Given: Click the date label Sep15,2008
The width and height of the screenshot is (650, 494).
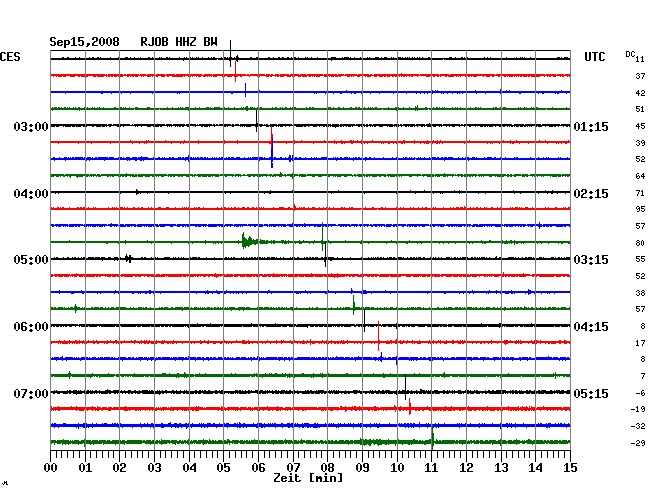Looking at the screenshot, I should click(84, 42).
